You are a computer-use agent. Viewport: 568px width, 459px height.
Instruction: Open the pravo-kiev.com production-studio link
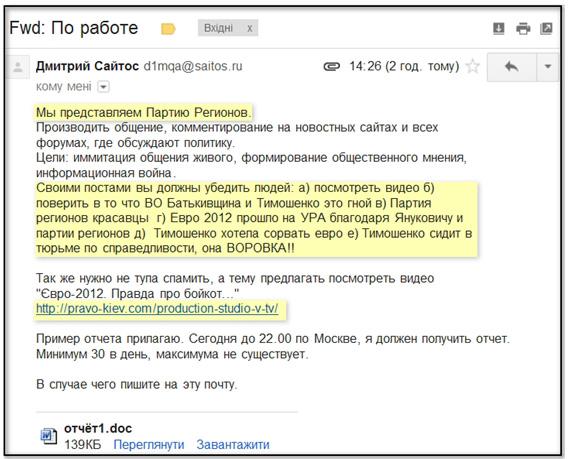pyautogui.click(x=157, y=309)
